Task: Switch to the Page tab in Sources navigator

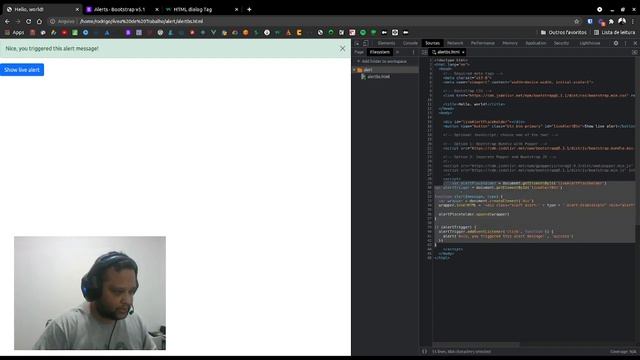Action: point(359,52)
